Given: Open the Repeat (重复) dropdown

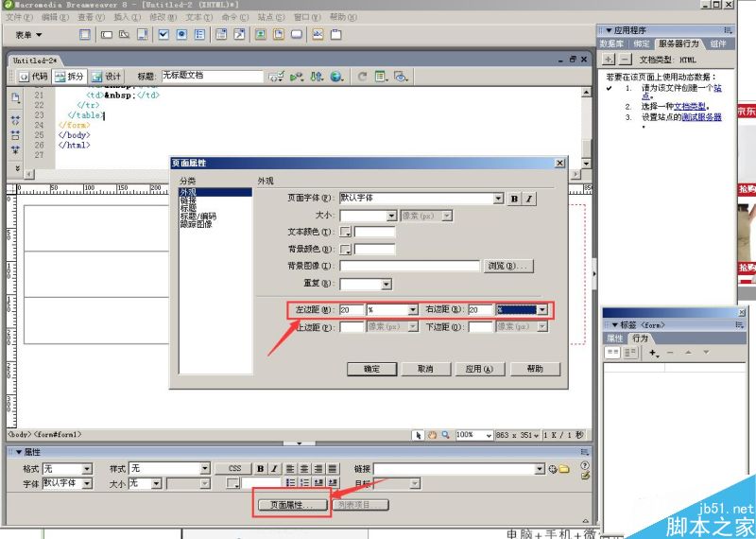Looking at the screenshot, I should pos(386,284).
